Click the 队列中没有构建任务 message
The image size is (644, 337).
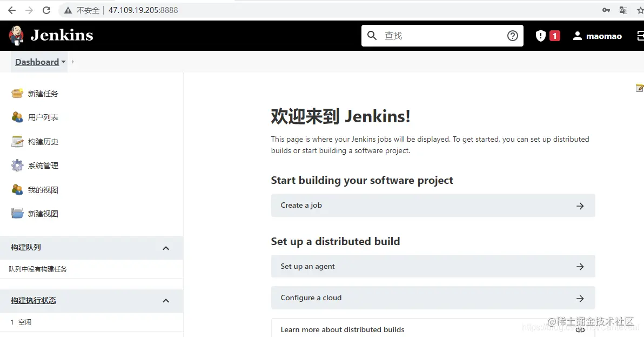38,269
